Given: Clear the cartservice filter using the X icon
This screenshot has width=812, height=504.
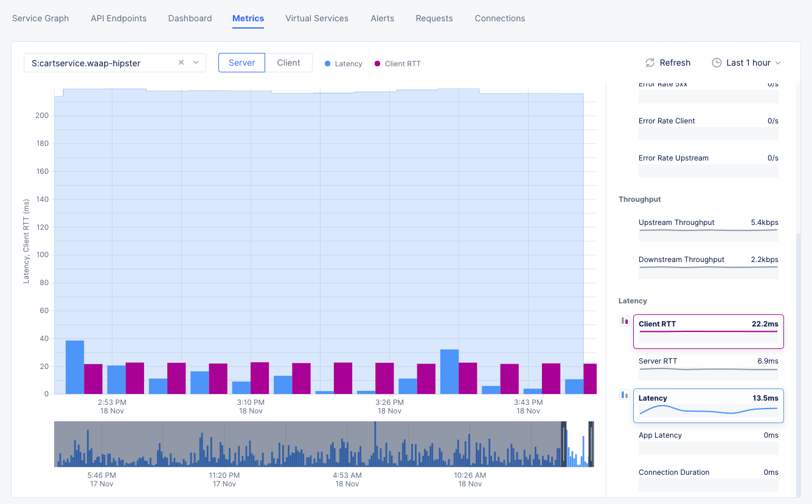Looking at the screenshot, I should pyautogui.click(x=181, y=62).
